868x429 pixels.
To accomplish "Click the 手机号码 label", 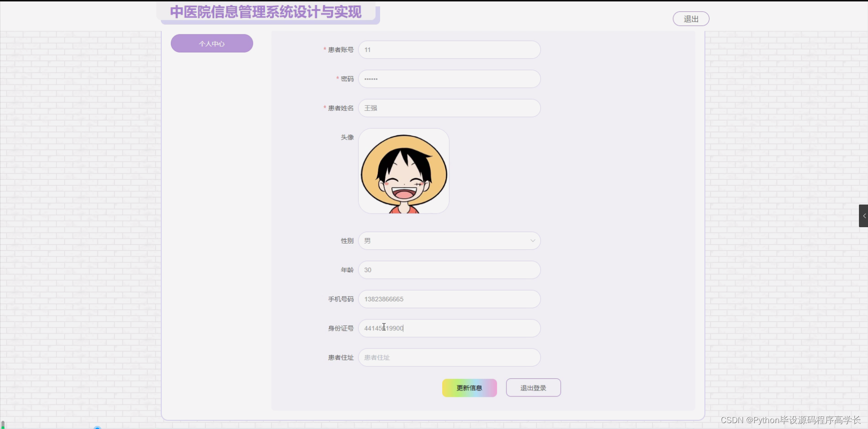I will click(341, 299).
